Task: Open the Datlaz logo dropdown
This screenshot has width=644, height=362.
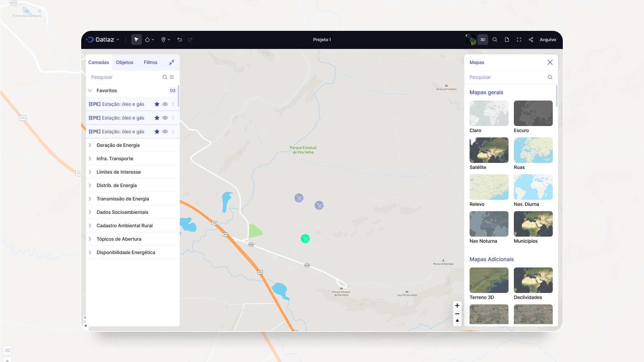Action: [x=103, y=40]
